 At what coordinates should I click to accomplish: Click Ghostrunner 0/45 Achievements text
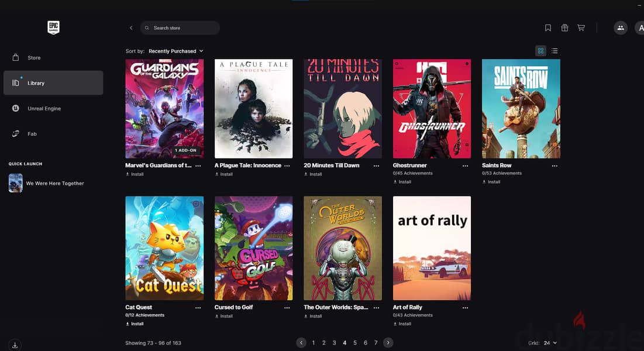(413, 173)
